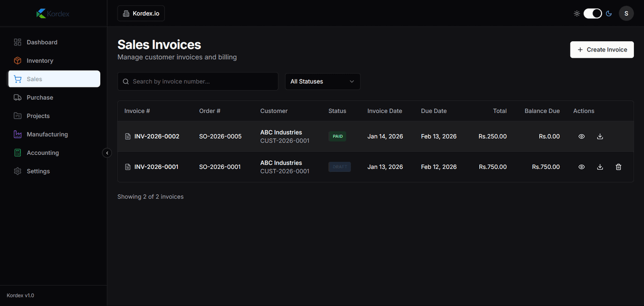Viewport: 644px width, 306px height.
Task: Download invoice INV-2026-0001 PDF
Action: click(600, 167)
